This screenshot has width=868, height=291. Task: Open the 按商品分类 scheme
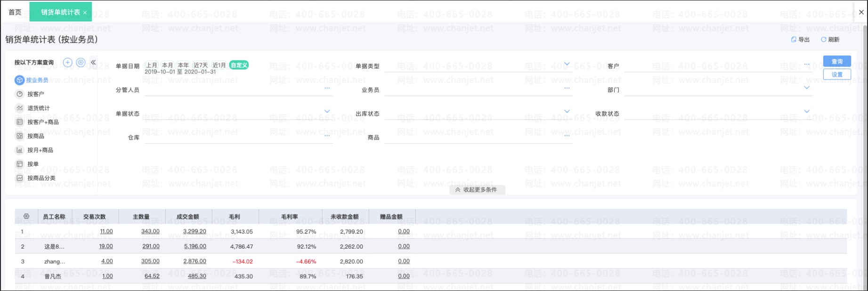tap(36, 178)
